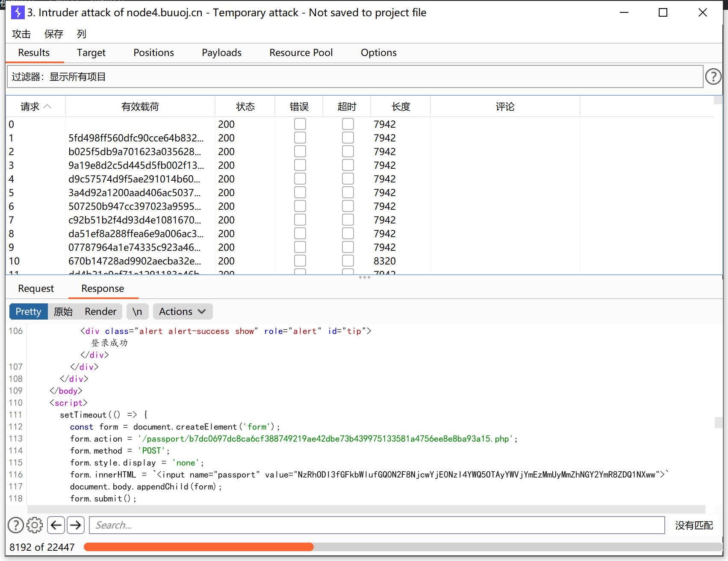
Task: Click the orange attack progress bar
Action: (x=199, y=547)
